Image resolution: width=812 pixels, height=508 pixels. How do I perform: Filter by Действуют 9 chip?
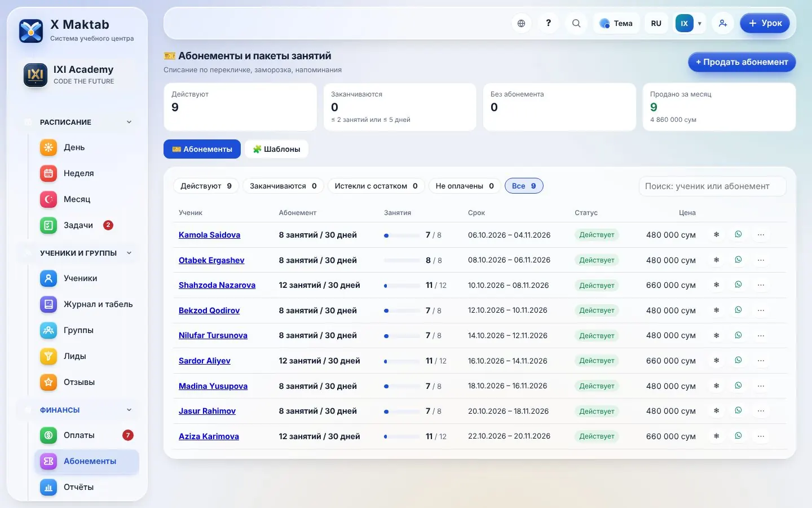pyautogui.click(x=206, y=186)
